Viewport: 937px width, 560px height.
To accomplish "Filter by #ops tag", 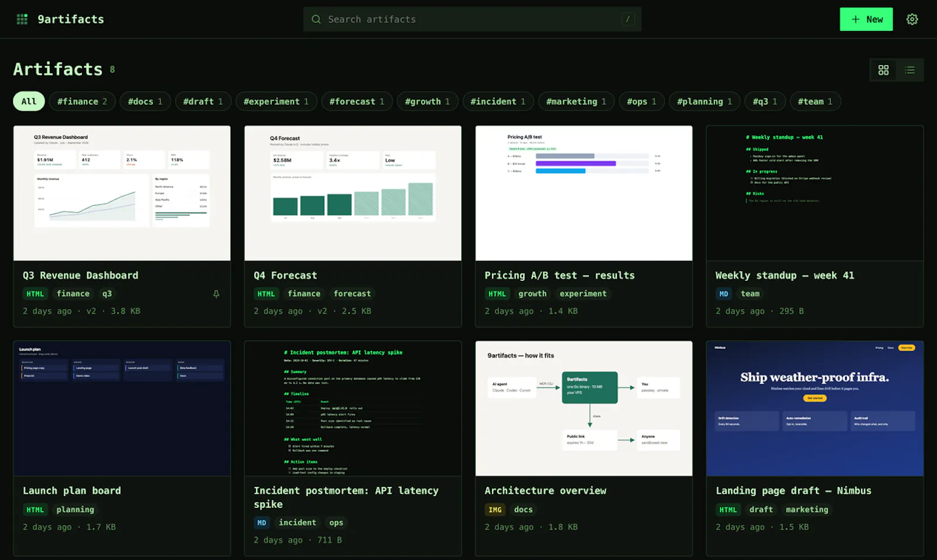I will tap(641, 101).
